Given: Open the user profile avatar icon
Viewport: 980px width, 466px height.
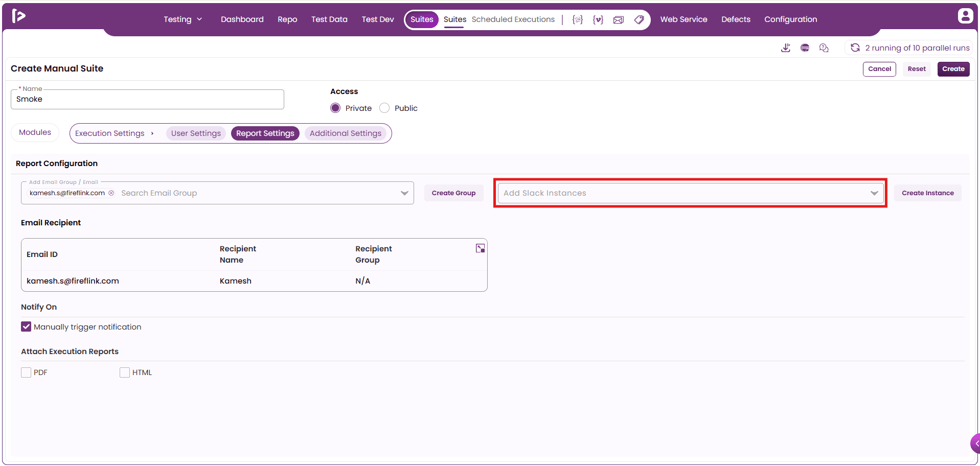Looking at the screenshot, I should pyautogui.click(x=965, y=16).
